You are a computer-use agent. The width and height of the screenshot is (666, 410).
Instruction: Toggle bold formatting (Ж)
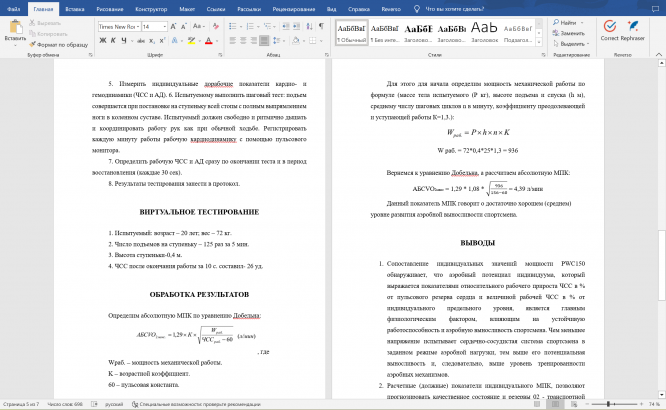103,40
